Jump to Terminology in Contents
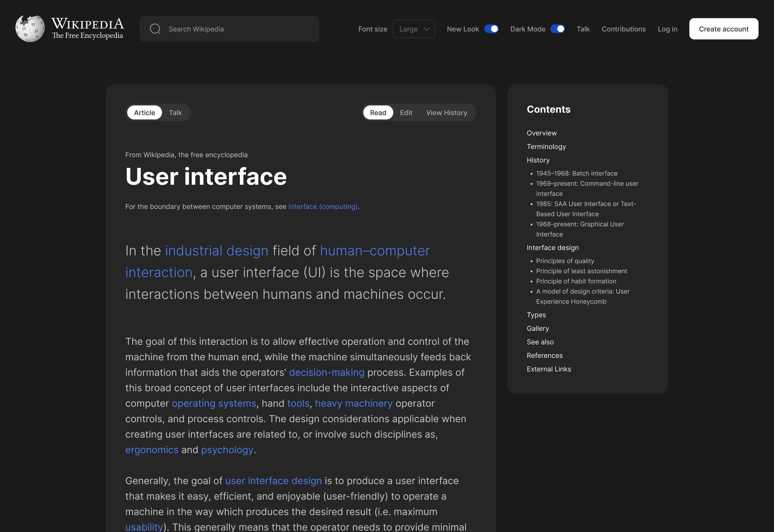 point(546,147)
